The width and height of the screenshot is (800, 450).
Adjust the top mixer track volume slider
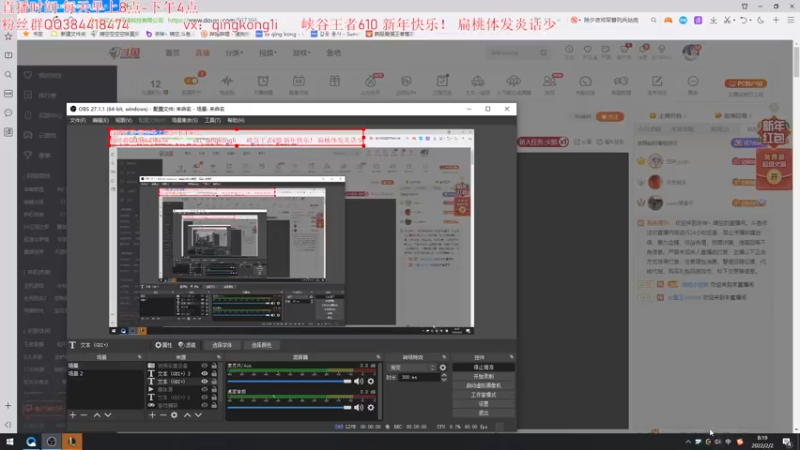click(289, 381)
